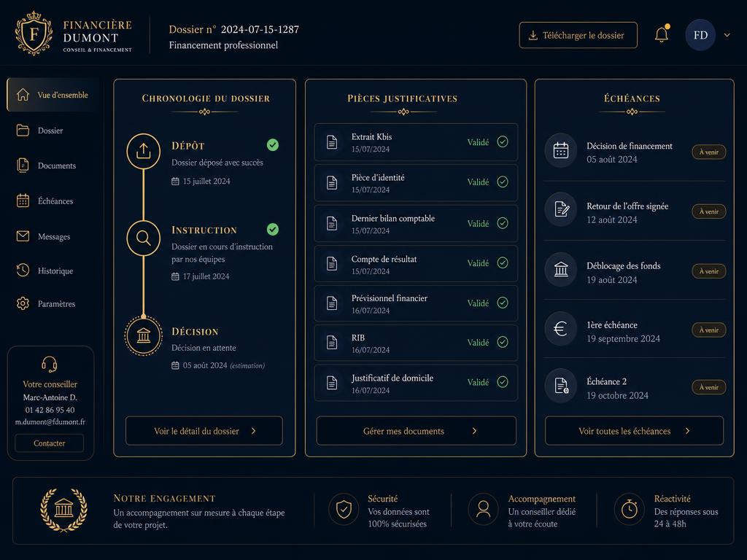Click advisor email m.dumont@fdumont.fr

(x=50, y=422)
